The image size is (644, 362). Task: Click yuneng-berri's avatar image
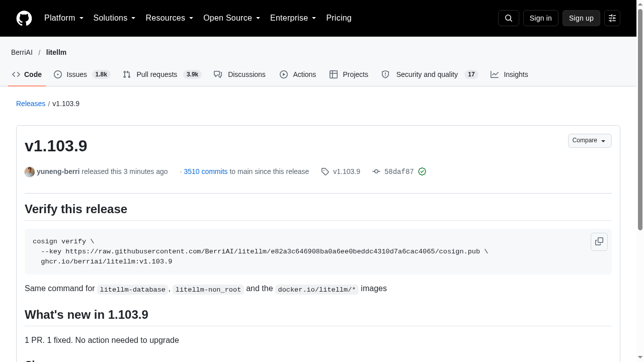tap(30, 171)
